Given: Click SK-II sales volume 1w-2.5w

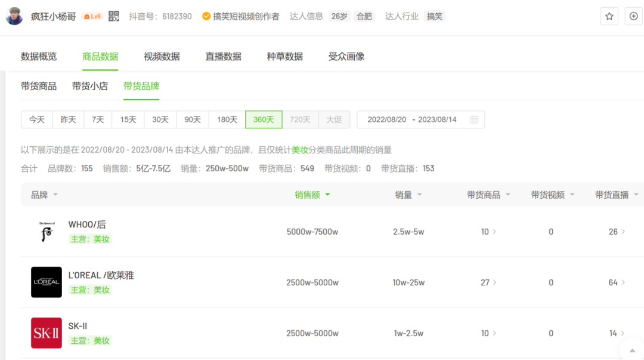Looking at the screenshot, I should coord(408,333).
